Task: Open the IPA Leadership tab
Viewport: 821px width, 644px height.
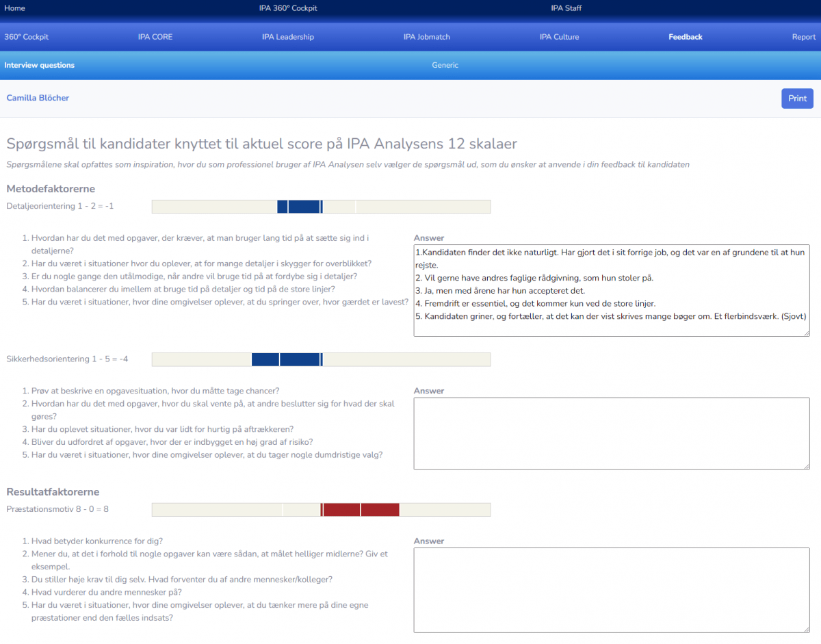Action: pyautogui.click(x=288, y=37)
